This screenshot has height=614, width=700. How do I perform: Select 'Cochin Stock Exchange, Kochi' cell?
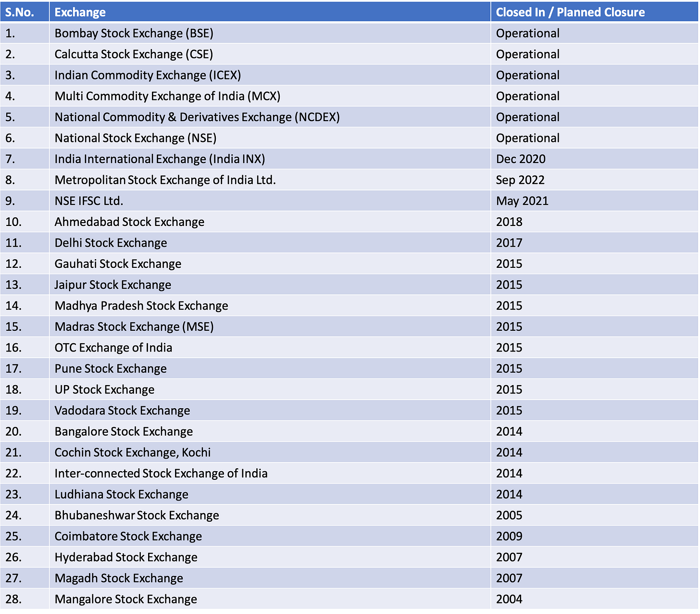pyautogui.click(x=270, y=452)
